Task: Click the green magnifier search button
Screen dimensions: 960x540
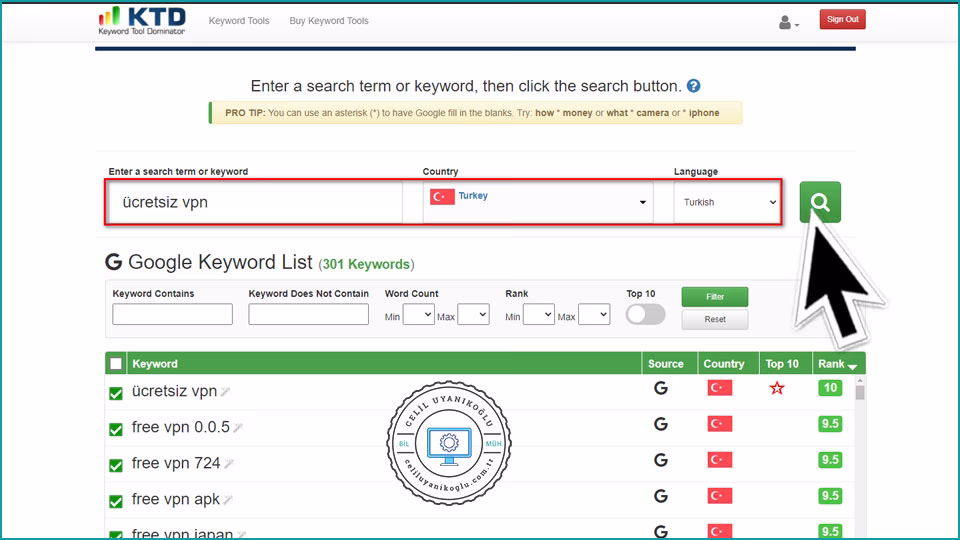Action: tap(820, 202)
